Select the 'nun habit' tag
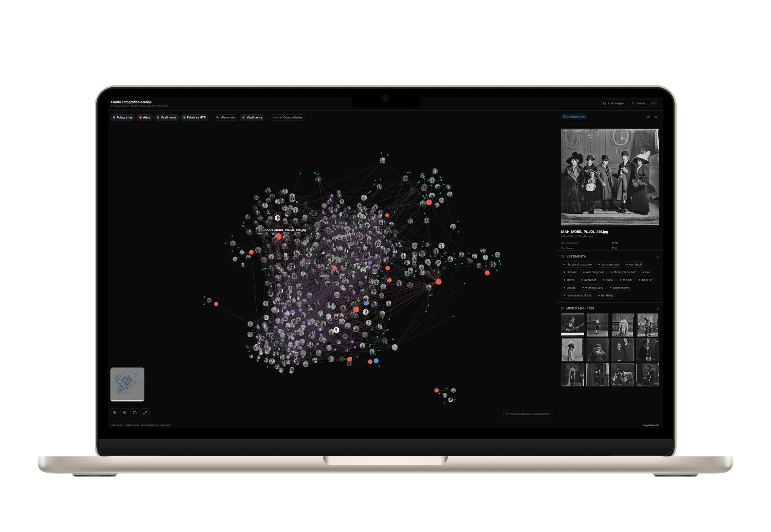 634,265
